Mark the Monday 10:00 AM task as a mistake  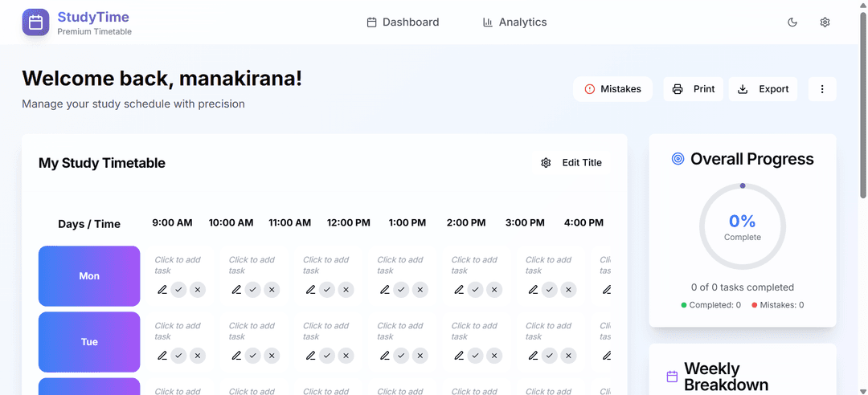point(272,289)
